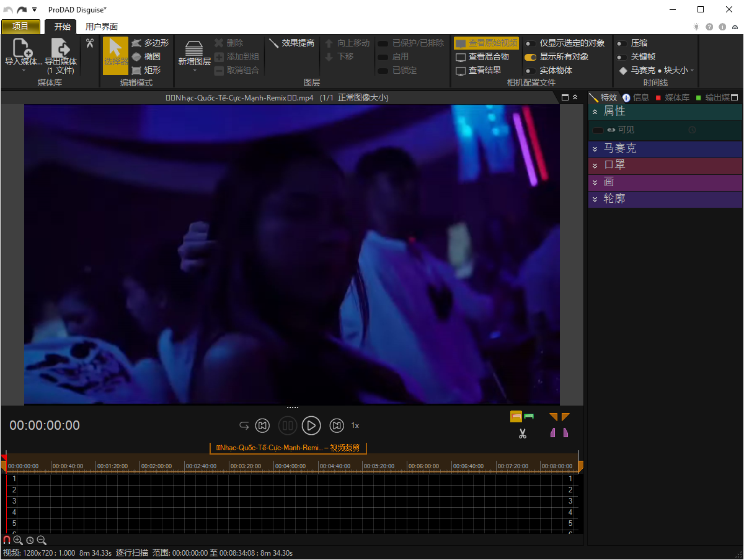Click the Effect Enhance (效果提高) button
The width and height of the screenshot is (744, 560).
[291, 43]
